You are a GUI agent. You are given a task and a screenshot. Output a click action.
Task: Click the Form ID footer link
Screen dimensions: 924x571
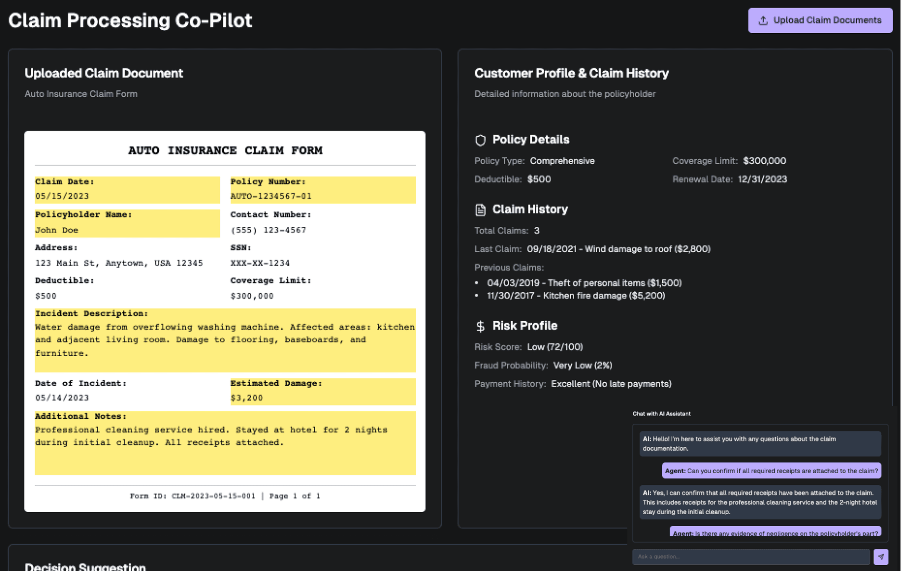click(225, 496)
